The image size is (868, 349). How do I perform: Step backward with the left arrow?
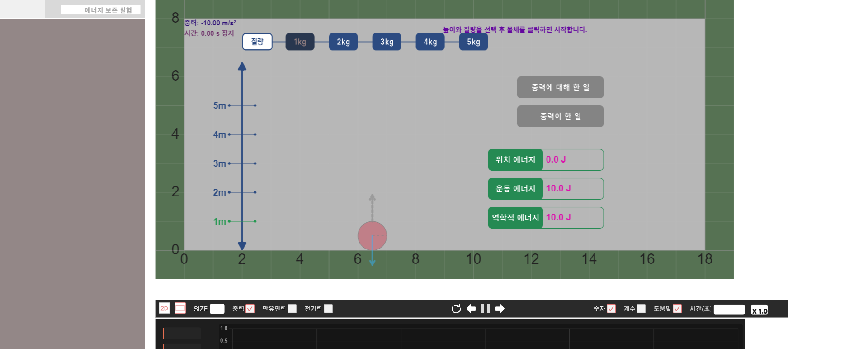[x=471, y=309]
